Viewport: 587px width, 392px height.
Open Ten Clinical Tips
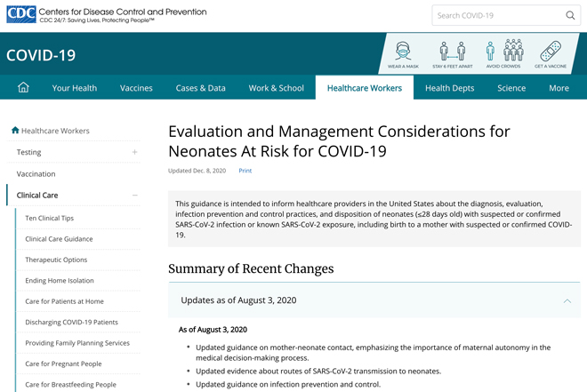pyautogui.click(x=50, y=218)
